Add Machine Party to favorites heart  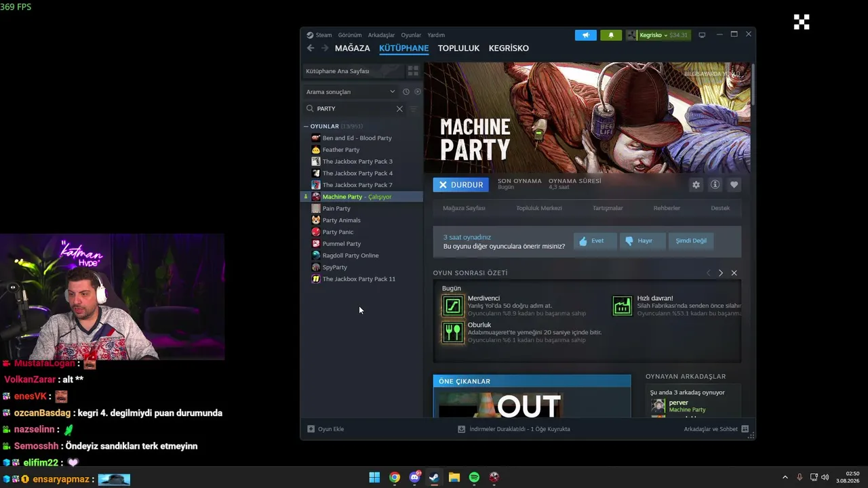(x=734, y=184)
